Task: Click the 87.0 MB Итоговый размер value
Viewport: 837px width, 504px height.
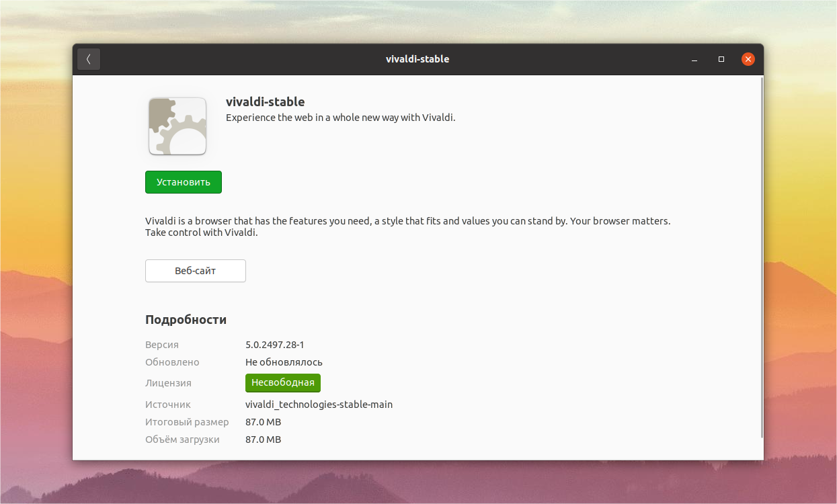Action: [x=263, y=422]
